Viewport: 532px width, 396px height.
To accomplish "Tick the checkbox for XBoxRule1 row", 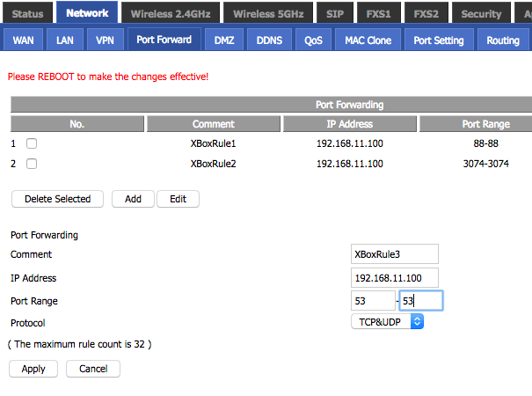I will tap(32, 143).
